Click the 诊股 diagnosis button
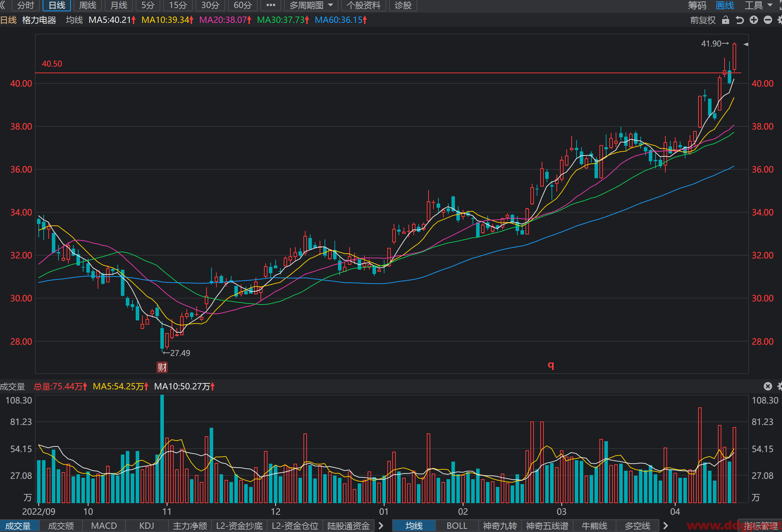Screen dimensions: 782x532 [403, 5]
